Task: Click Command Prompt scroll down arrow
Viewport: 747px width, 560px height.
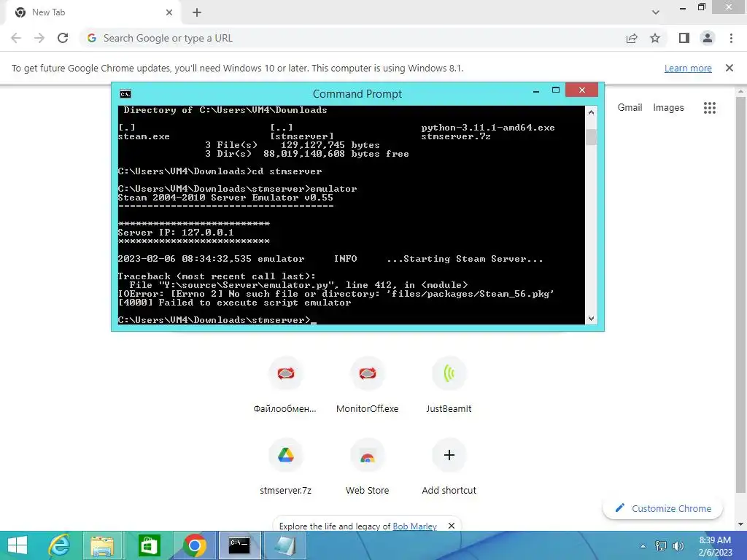Action: [x=591, y=319]
